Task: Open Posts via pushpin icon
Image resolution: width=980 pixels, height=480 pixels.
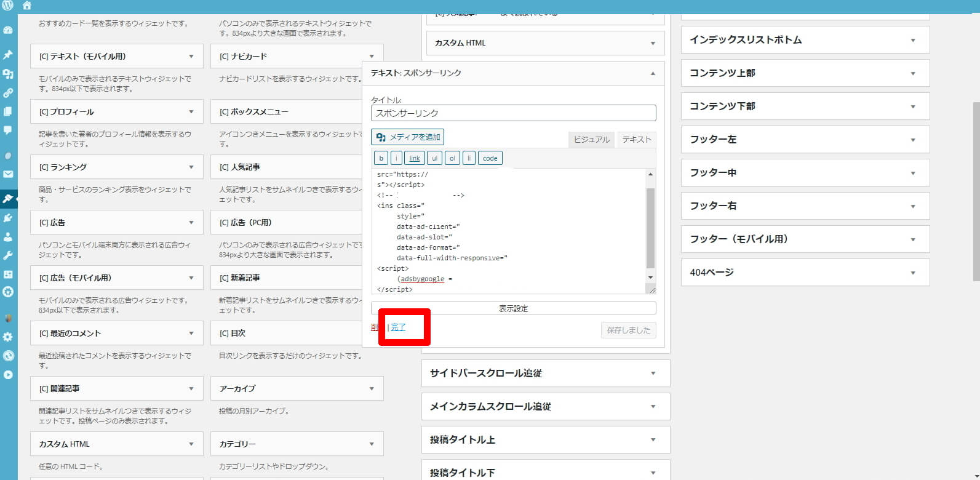Action: click(x=8, y=55)
